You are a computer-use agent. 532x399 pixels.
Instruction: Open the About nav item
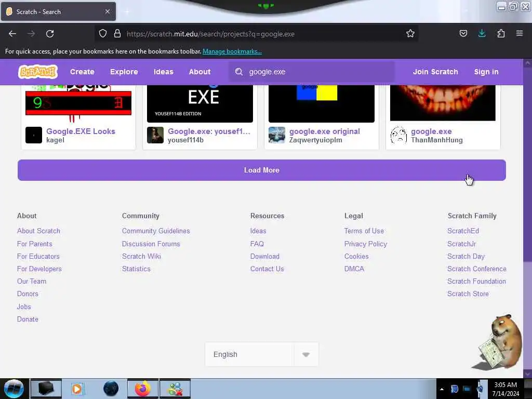point(199,72)
